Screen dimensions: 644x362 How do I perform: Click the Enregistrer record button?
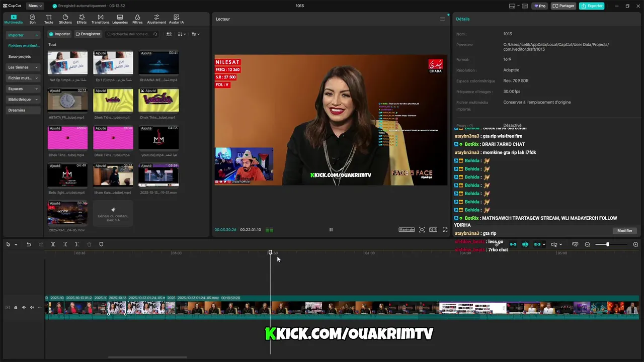pyautogui.click(x=88, y=34)
